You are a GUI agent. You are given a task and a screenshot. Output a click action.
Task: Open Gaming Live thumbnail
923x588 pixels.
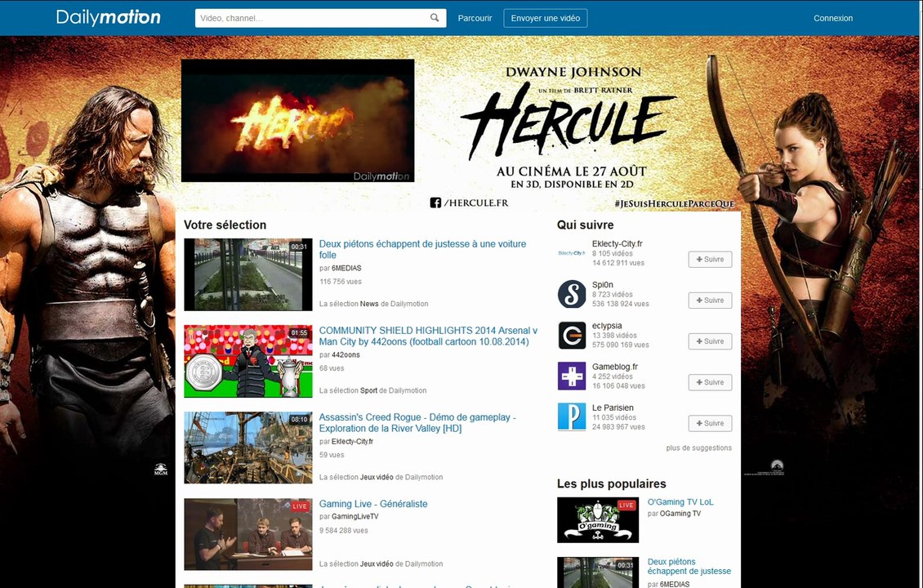247,534
